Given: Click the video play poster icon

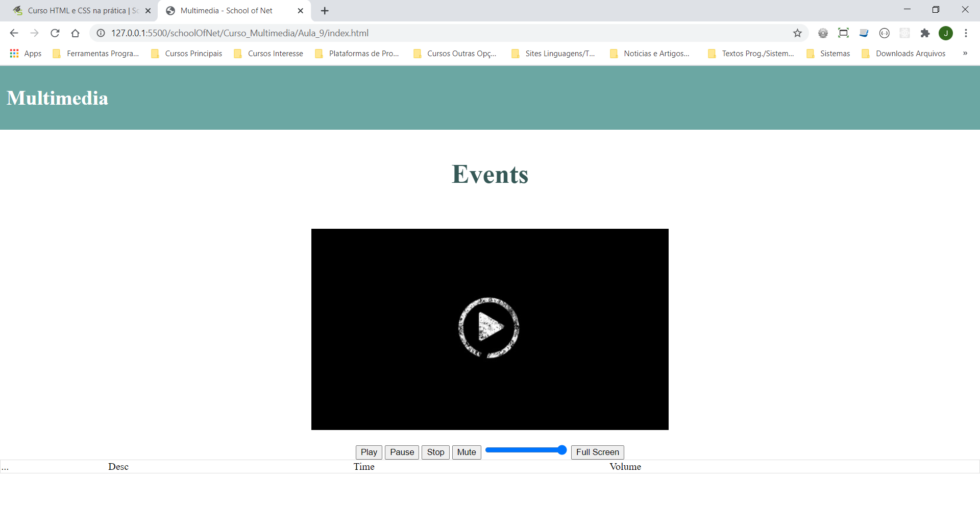Looking at the screenshot, I should click(489, 328).
